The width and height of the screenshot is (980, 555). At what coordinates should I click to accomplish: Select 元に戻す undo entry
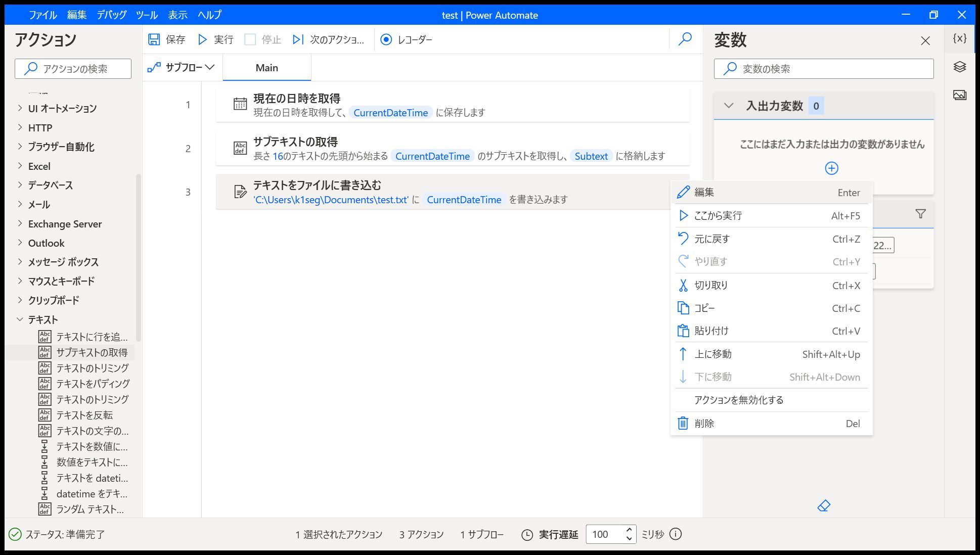(771, 239)
